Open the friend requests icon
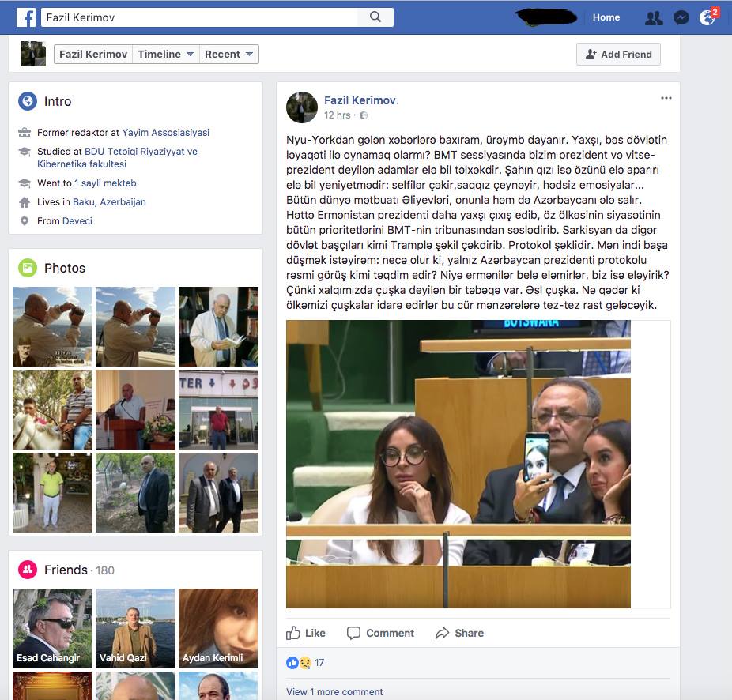 [x=654, y=17]
